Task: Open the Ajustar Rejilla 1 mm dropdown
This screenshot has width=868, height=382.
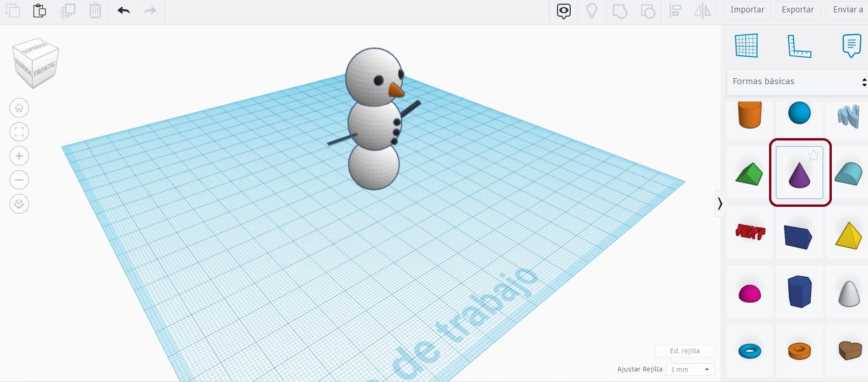Action: (690, 369)
